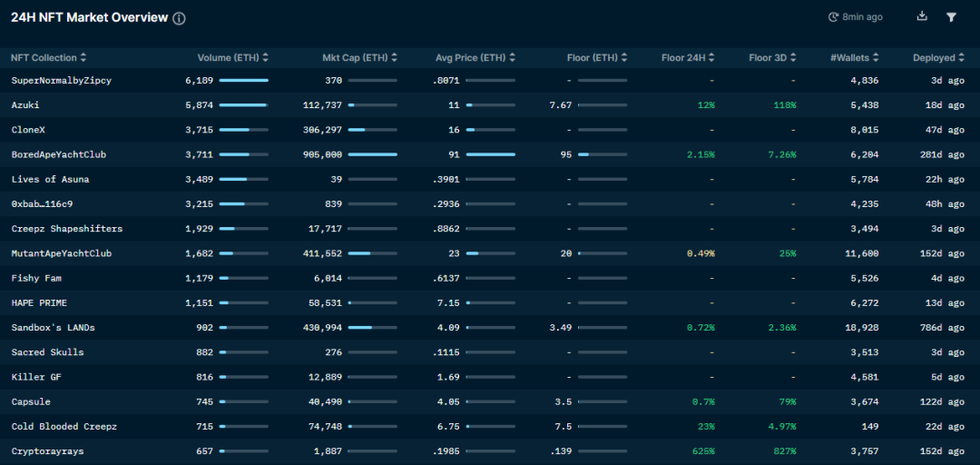The image size is (980, 465).
Task: Click Cryptorayrays Floor 3D 827%
Action: coord(785,451)
